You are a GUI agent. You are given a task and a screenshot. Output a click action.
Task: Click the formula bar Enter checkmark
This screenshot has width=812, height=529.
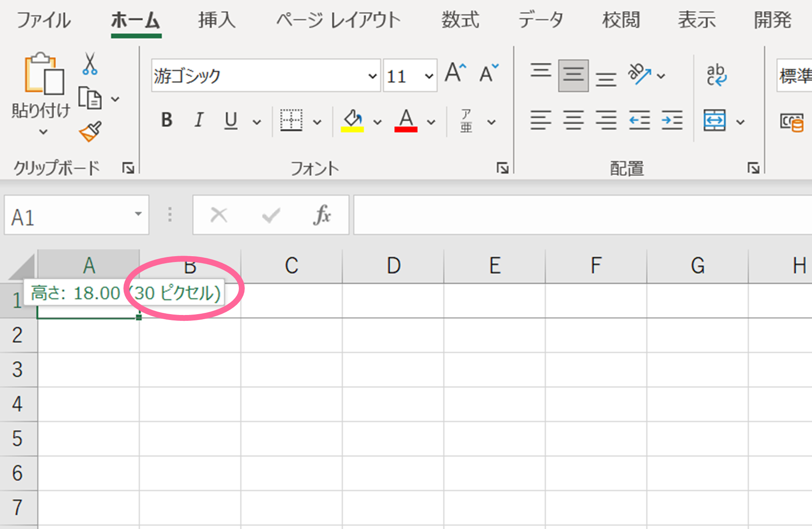click(271, 215)
